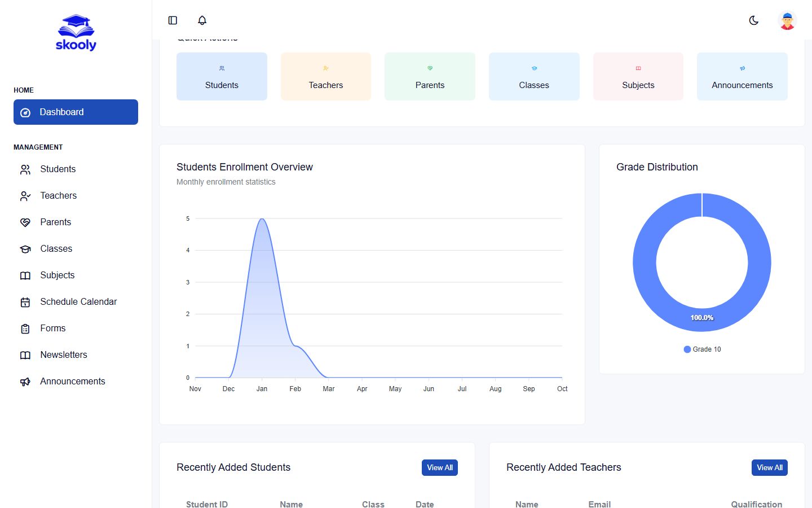This screenshot has width=812, height=508.
Task: Click the Grade 10 legend dot
Action: (x=687, y=349)
